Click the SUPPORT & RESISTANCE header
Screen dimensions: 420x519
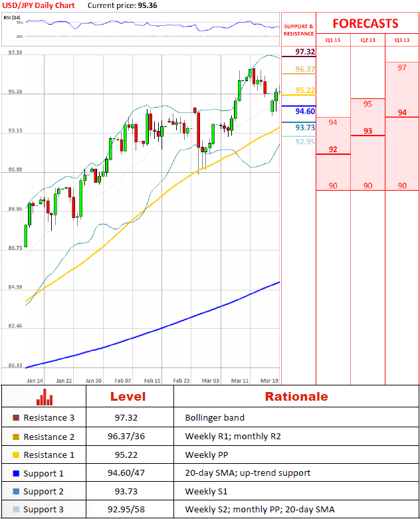(298, 30)
